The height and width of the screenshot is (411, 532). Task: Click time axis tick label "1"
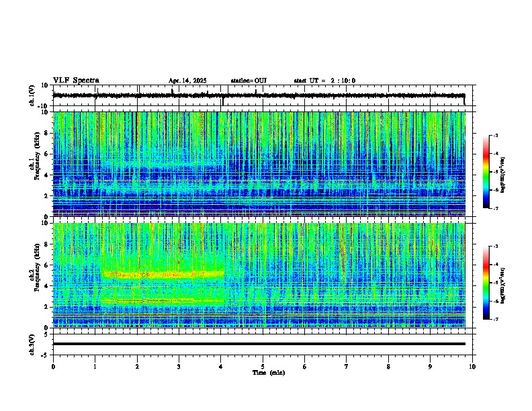[x=95, y=367]
